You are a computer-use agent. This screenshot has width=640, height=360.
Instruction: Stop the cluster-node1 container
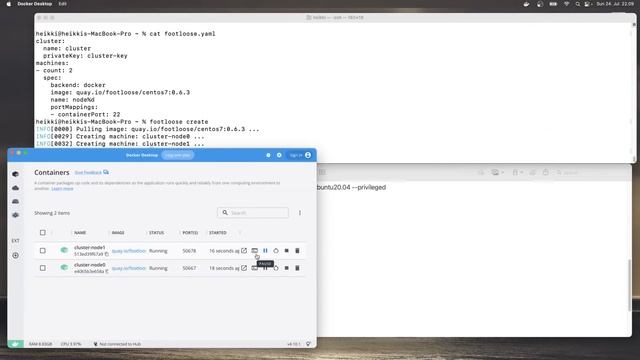tap(287, 251)
